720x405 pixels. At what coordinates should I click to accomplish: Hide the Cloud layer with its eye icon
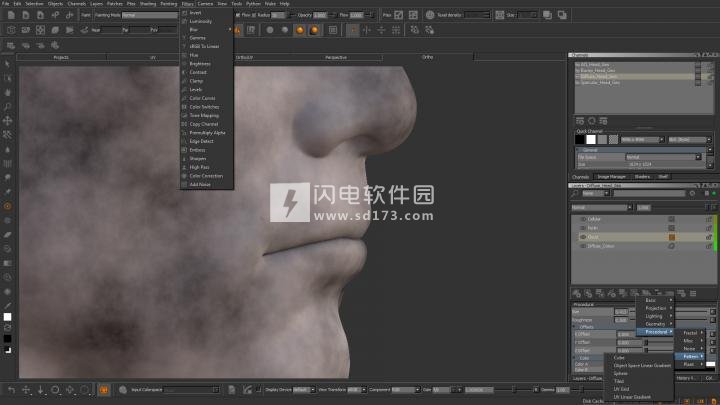[x=583, y=237]
